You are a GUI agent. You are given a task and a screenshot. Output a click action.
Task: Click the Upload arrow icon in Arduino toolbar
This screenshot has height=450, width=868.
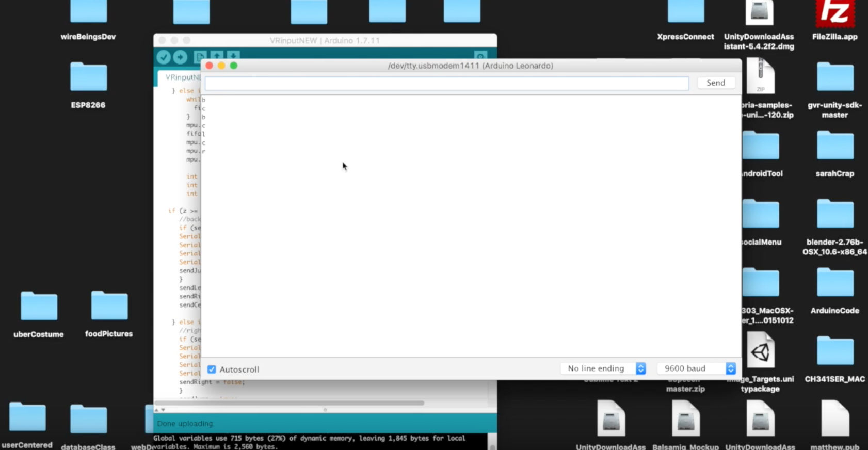(180, 57)
